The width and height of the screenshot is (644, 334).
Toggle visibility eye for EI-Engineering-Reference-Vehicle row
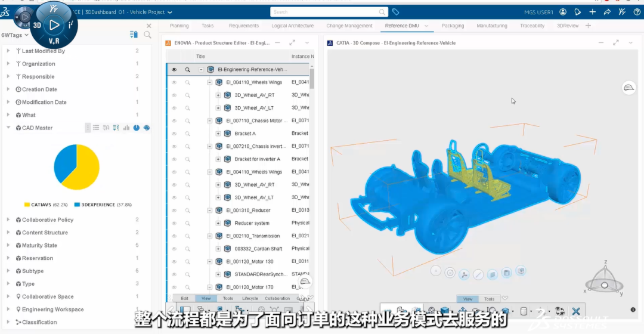pos(174,70)
